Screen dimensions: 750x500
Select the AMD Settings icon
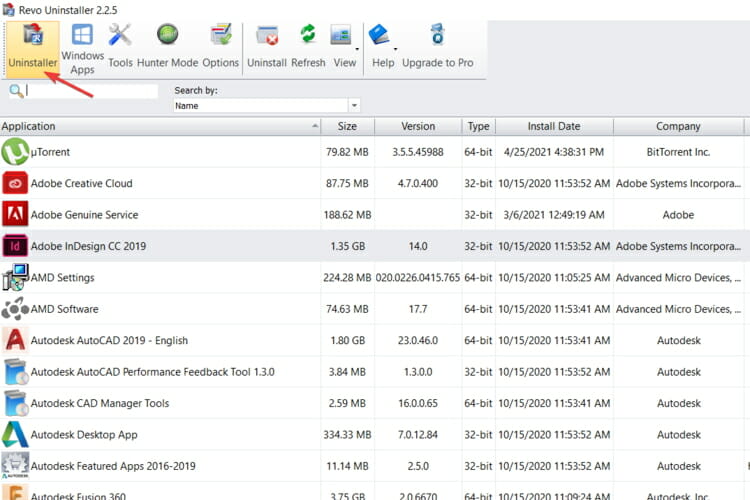click(x=15, y=277)
